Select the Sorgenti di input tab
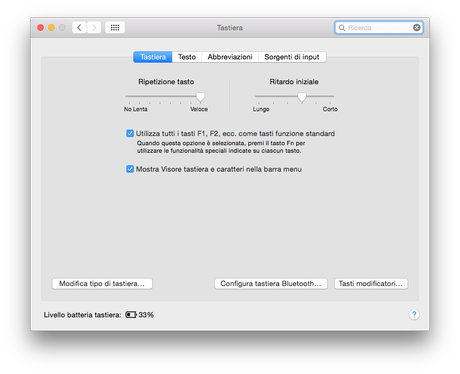The height and width of the screenshot is (374, 460). (x=292, y=57)
